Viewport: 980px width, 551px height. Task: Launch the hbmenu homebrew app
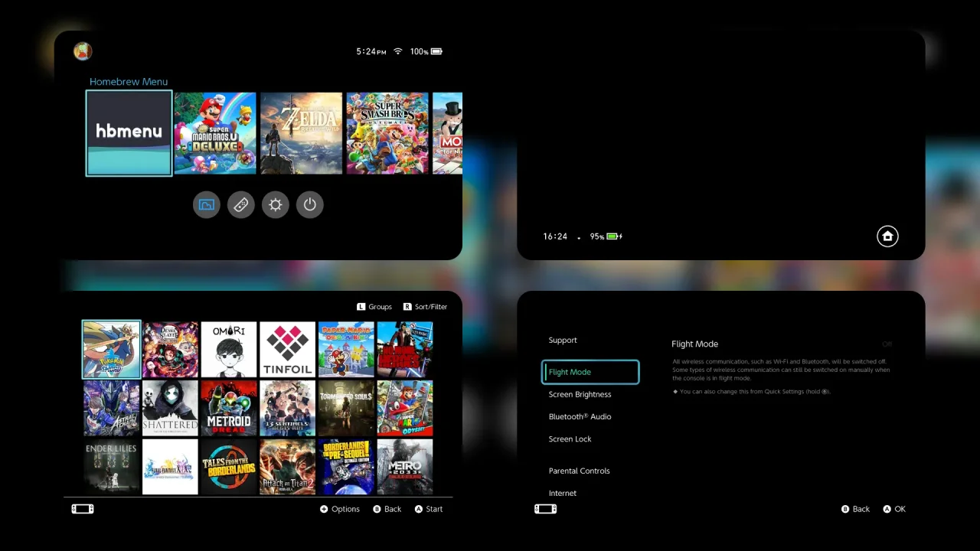pos(129,133)
